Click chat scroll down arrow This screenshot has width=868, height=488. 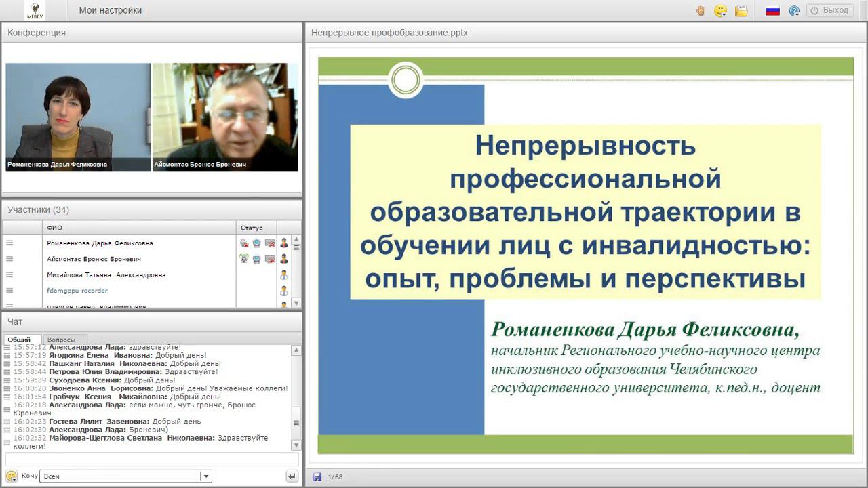point(296,445)
